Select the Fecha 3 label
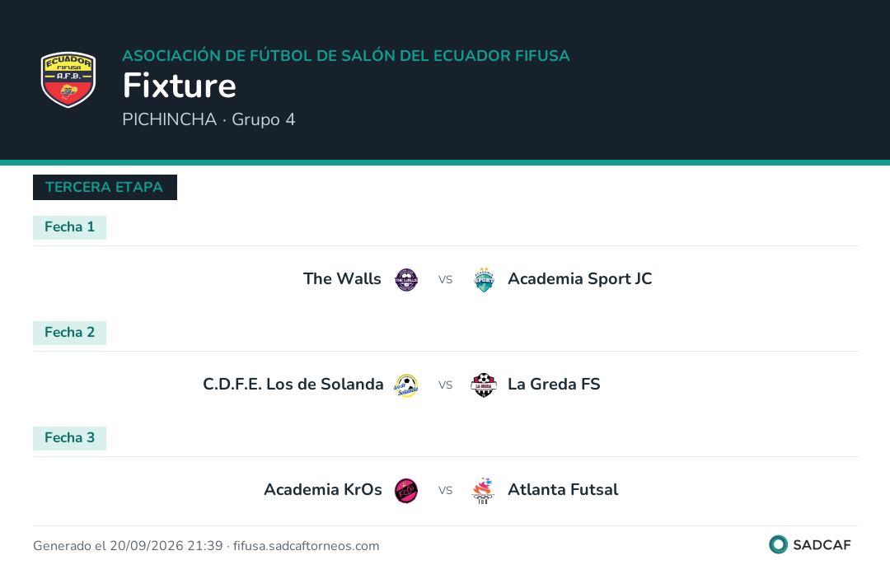This screenshot has height=588, width=890. click(69, 438)
